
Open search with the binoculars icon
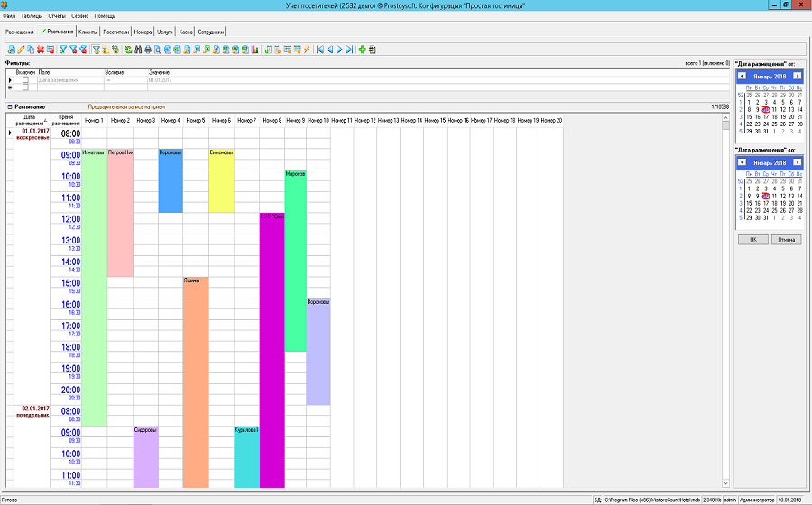(x=138, y=50)
